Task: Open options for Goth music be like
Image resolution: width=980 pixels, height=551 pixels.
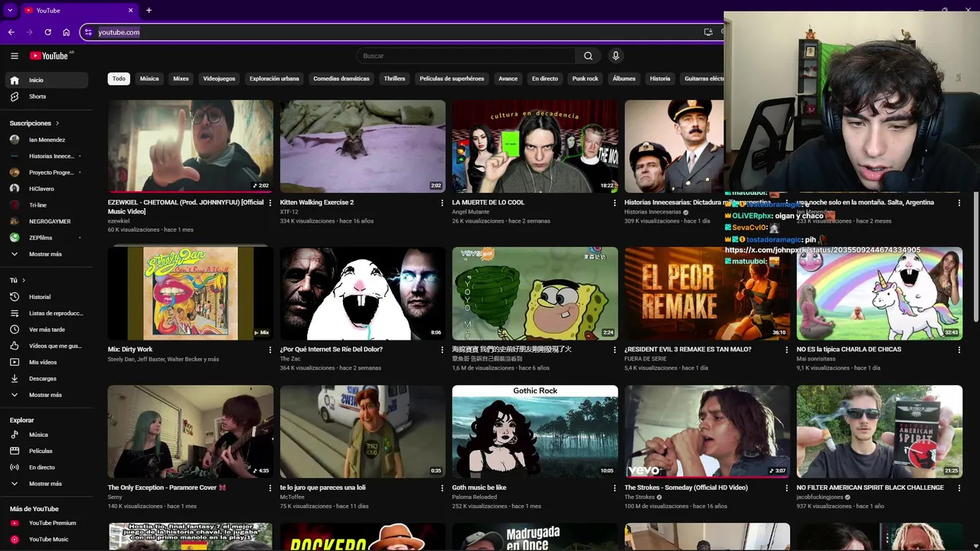Action: [614, 487]
